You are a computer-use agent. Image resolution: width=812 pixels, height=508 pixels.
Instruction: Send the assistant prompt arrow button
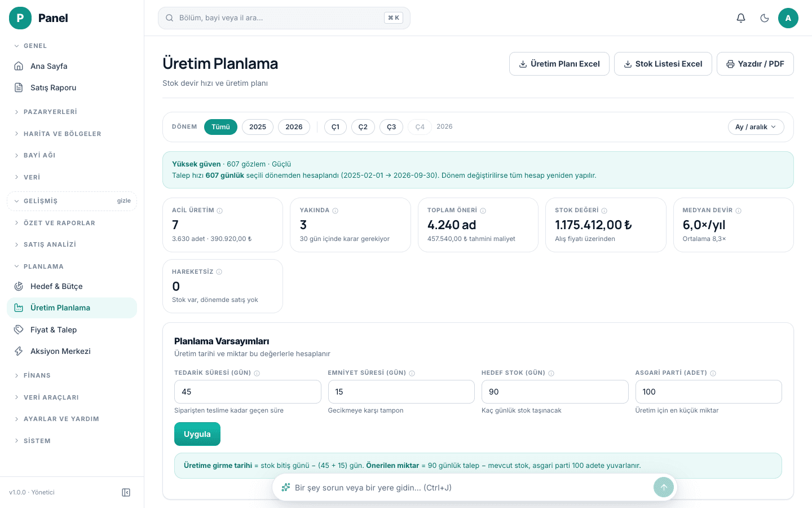click(x=664, y=488)
